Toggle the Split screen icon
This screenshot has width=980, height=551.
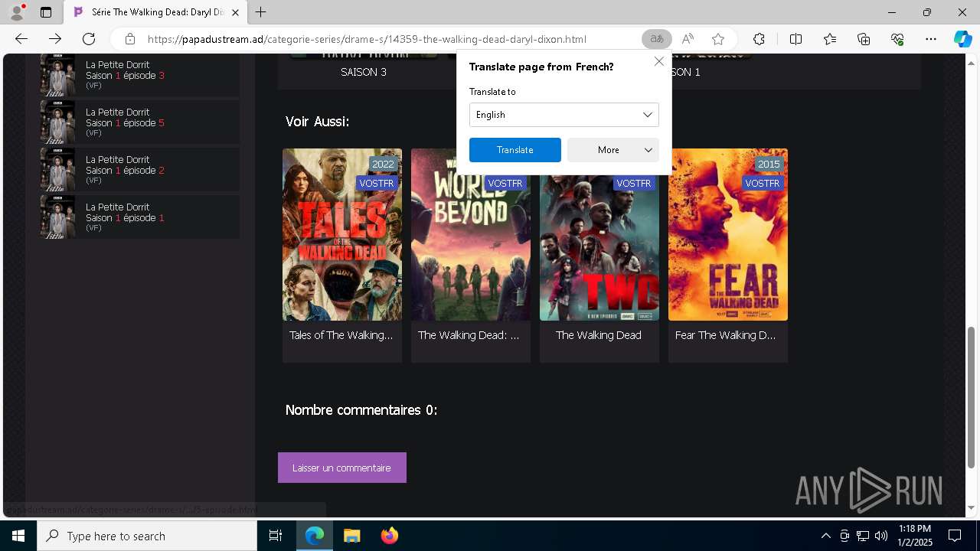click(795, 39)
